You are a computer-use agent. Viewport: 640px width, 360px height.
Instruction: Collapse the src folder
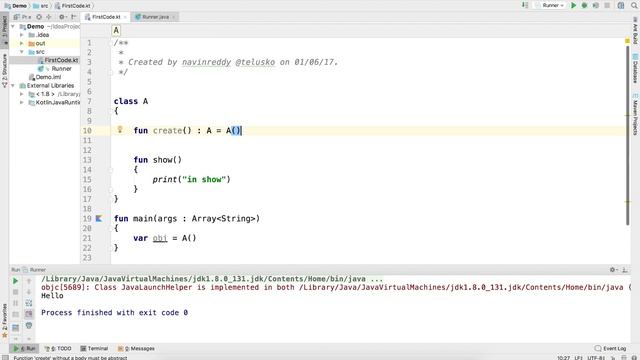[x=22, y=52]
